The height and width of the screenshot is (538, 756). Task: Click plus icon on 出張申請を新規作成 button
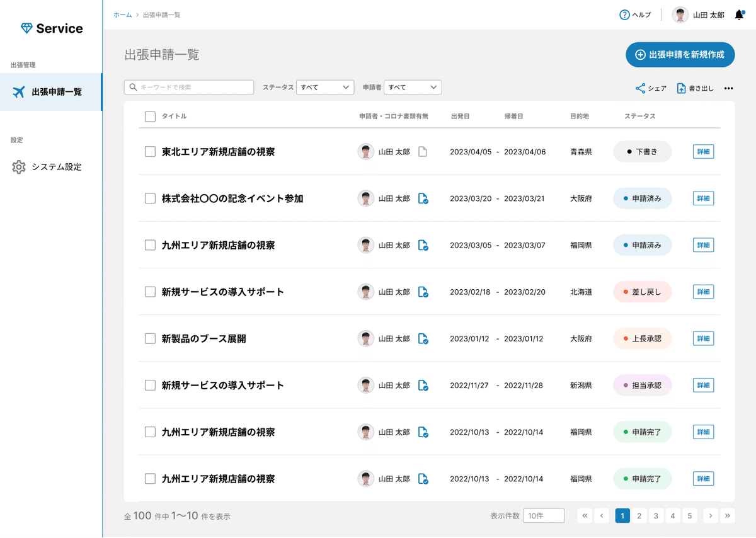640,55
